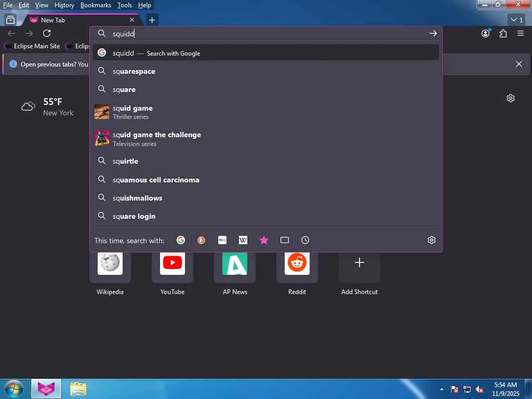Image resolution: width=532 pixels, height=399 pixels.
Task: Open search settings gear in dropdown
Action: (432, 240)
